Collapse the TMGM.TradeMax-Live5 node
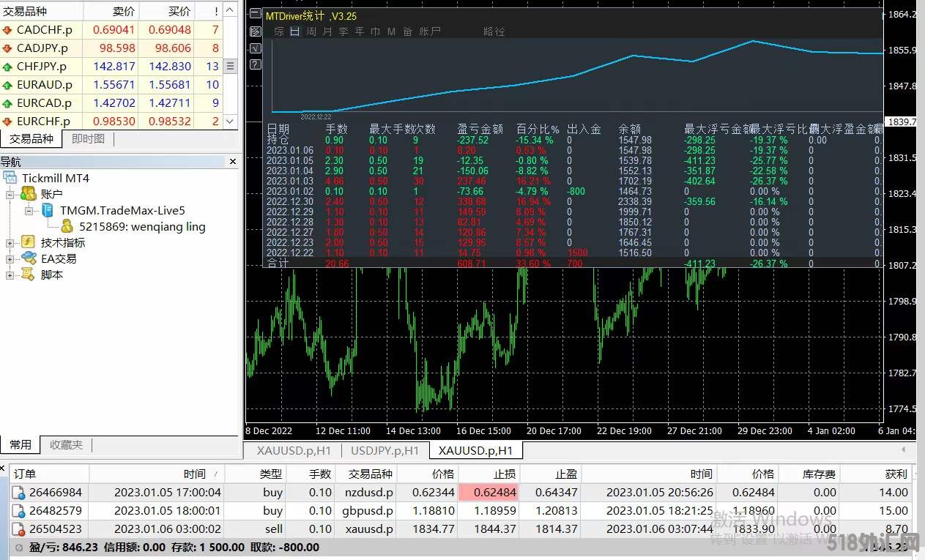Screen dimensions: 925x560 [29, 210]
